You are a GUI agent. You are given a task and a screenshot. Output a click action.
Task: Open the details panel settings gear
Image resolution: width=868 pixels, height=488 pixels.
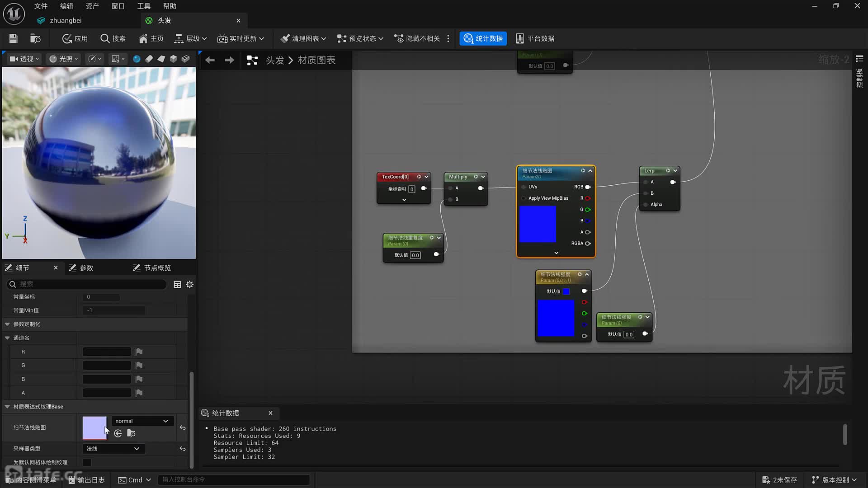point(190,284)
